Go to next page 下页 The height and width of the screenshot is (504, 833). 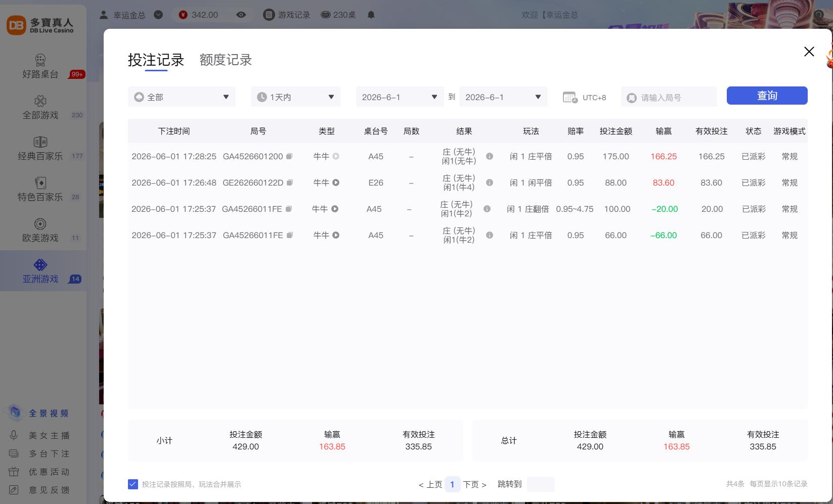[x=475, y=484]
